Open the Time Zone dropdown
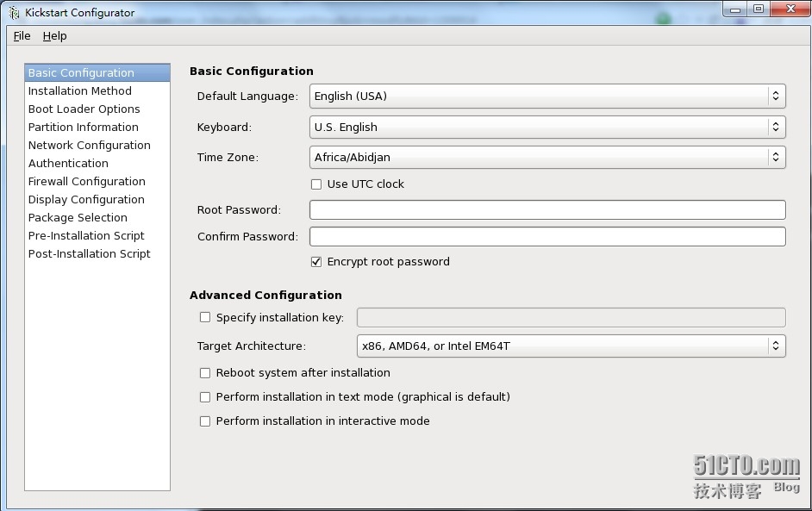Viewport: 812px width, 511px height. 547,157
